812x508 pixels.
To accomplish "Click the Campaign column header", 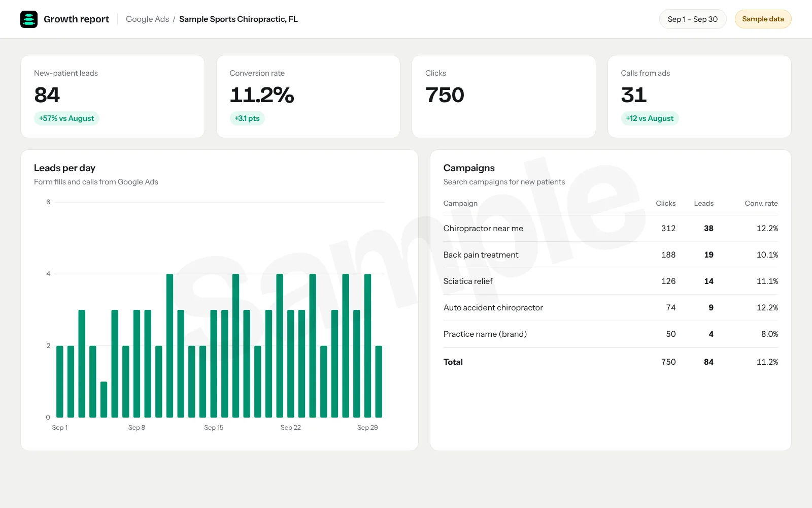I will [460, 203].
